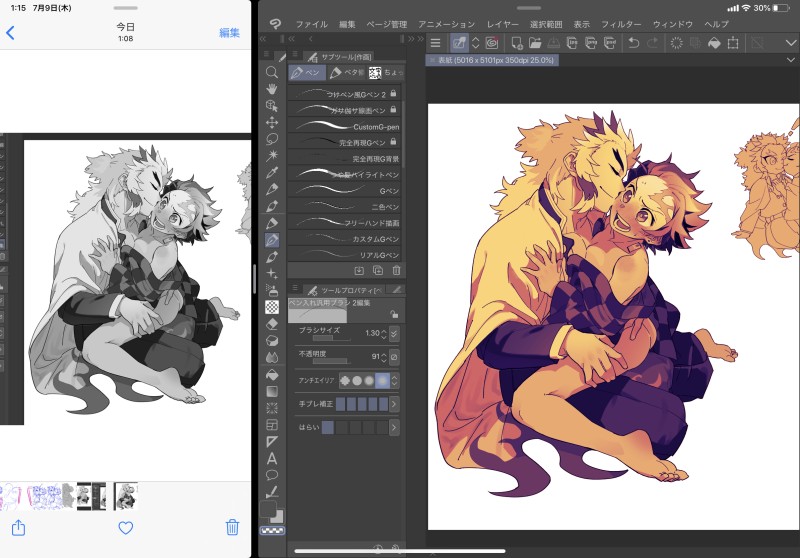Export as JPG from command bar
800x558 pixels.
pyautogui.click(x=572, y=43)
